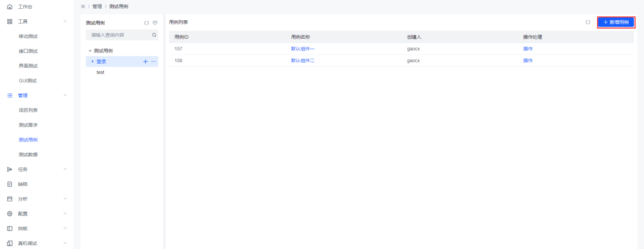Go to 接口测试 in sidebar menu

click(28, 51)
